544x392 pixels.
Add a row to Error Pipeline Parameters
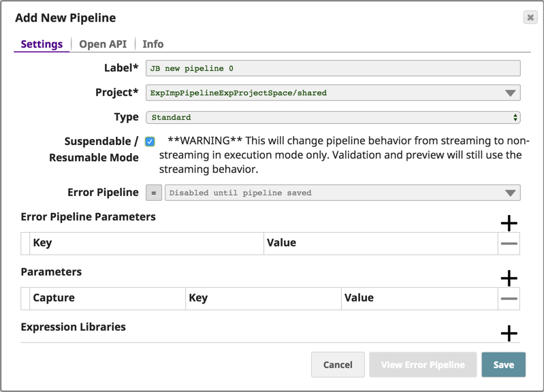(509, 223)
